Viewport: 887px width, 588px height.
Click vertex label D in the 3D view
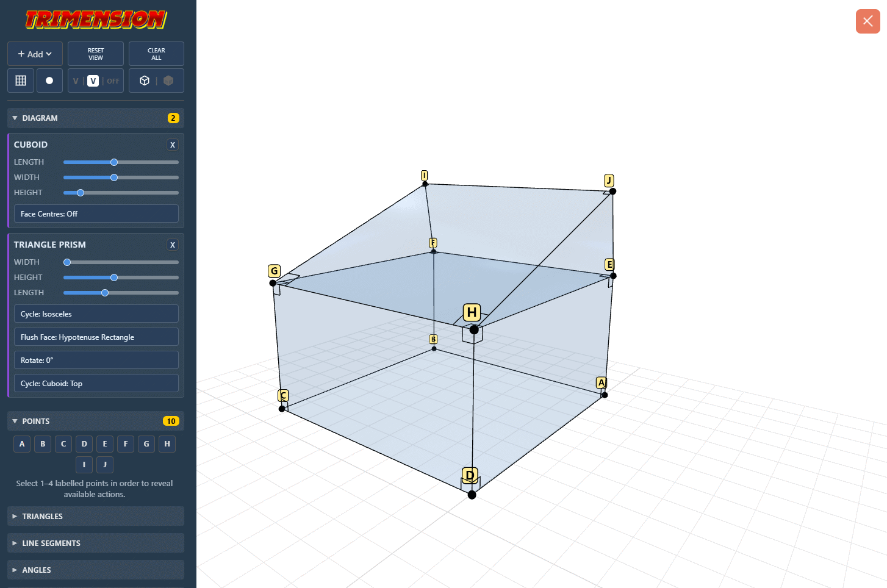[470, 475]
